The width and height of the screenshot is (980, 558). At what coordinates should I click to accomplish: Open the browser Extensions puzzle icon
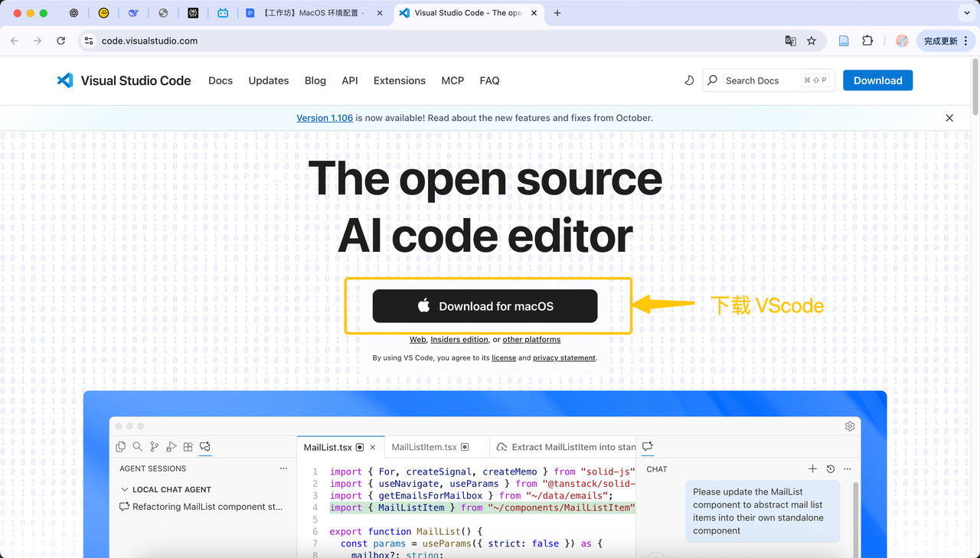tap(867, 41)
